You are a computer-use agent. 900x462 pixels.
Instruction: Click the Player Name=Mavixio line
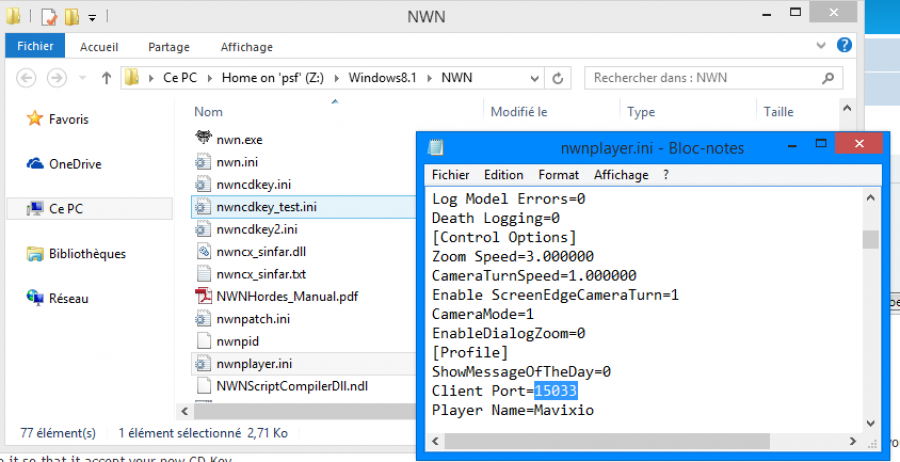point(513,410)
